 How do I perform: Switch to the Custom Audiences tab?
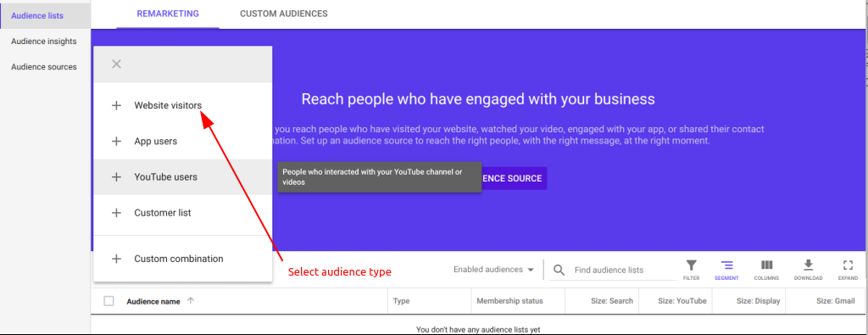283,14
